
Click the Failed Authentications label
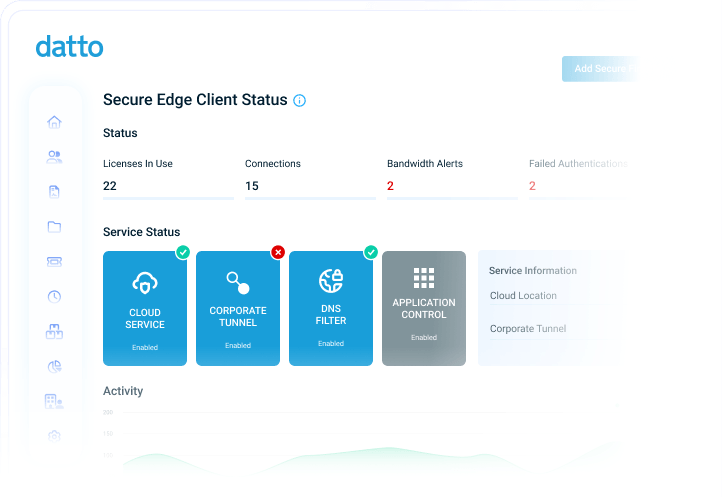578,164
